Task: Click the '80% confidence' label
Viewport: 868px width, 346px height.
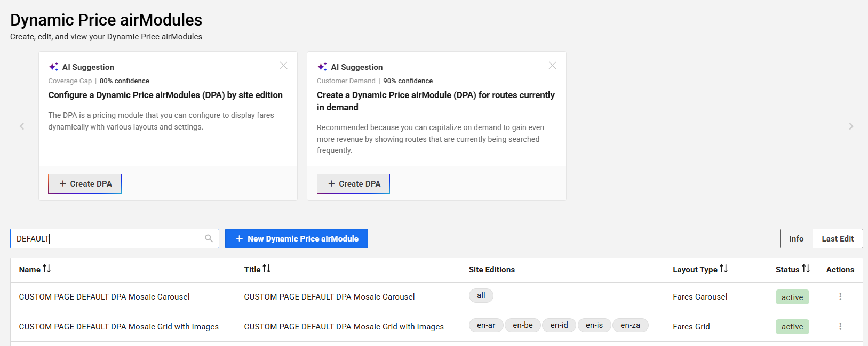Action: (x=124, y=81)
